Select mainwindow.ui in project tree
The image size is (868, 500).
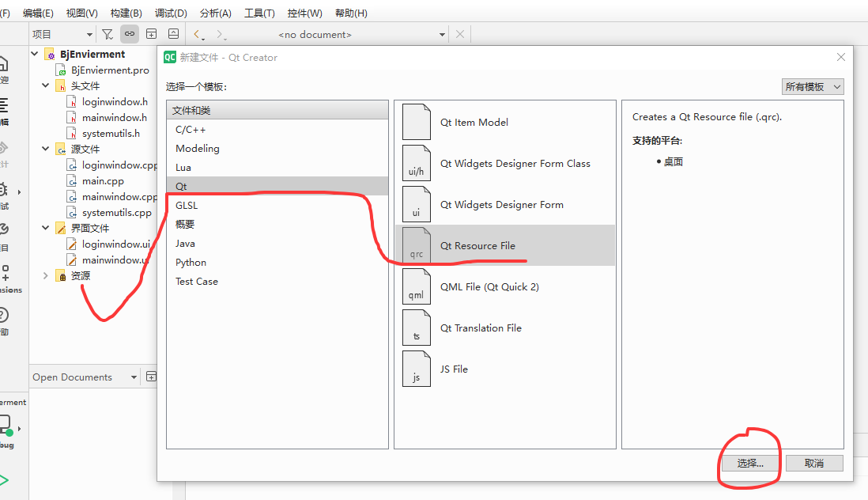pos(115,259)
